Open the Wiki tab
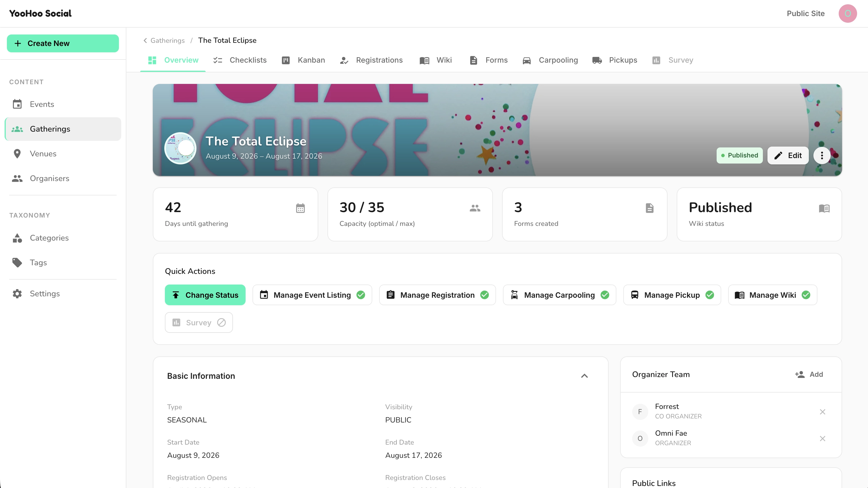Screen dimensions: 868x488 436,60
